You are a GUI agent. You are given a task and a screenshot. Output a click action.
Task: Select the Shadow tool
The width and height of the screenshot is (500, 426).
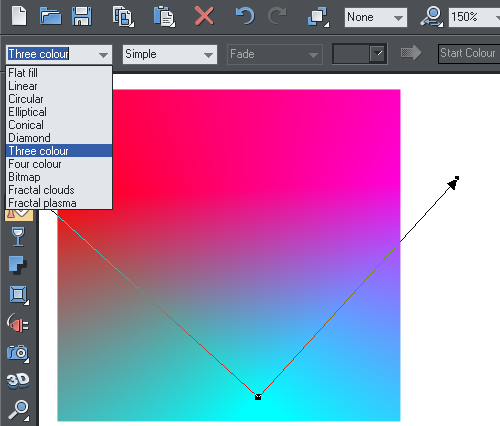(x=18, y=265)
